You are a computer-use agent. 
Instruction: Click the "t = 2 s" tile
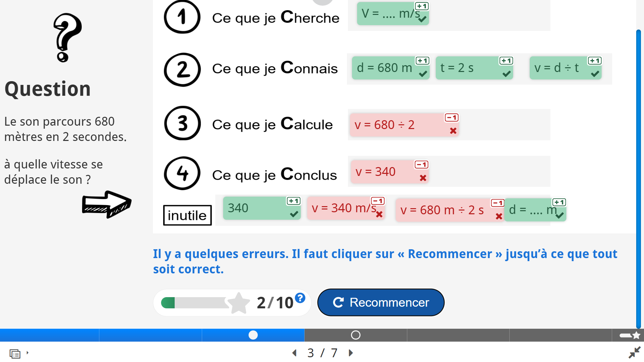[x=468, y=68]
